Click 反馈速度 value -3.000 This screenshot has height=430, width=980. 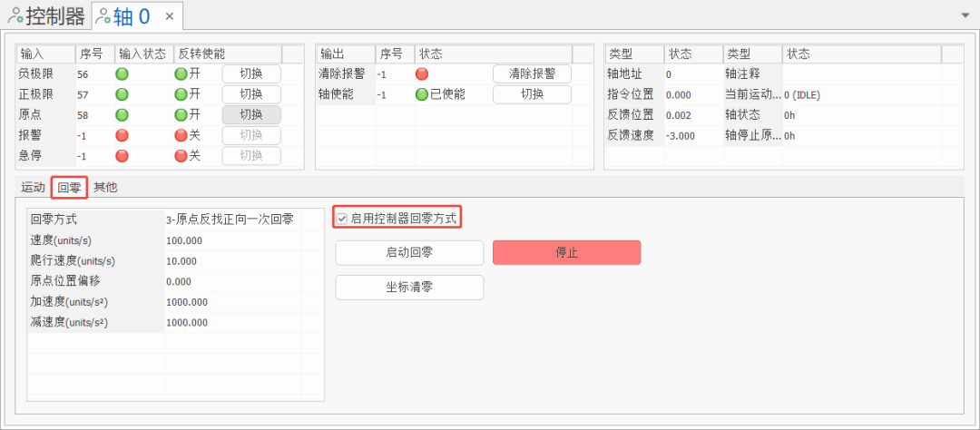[693, 136]
